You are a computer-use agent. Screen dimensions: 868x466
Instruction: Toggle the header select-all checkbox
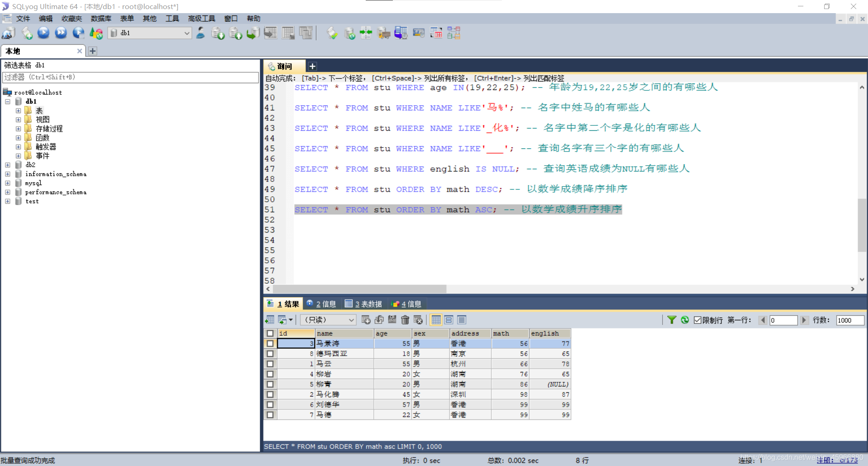[270, 333]
